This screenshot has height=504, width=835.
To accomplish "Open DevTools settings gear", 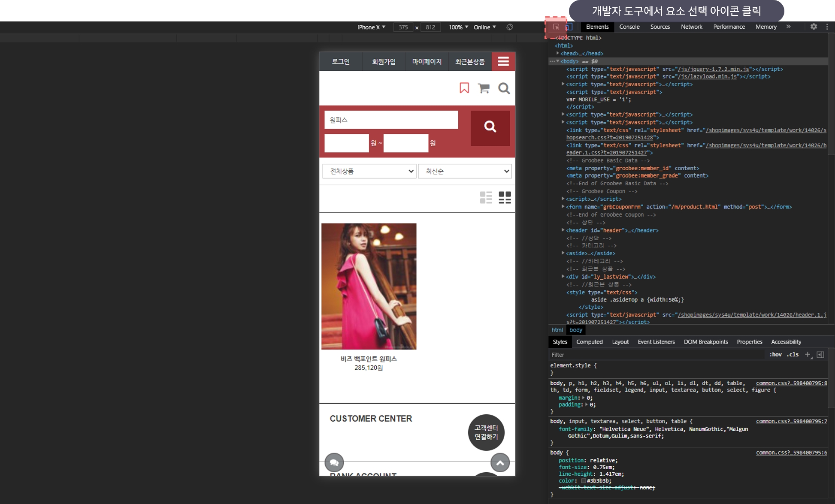I will (814, 27).
